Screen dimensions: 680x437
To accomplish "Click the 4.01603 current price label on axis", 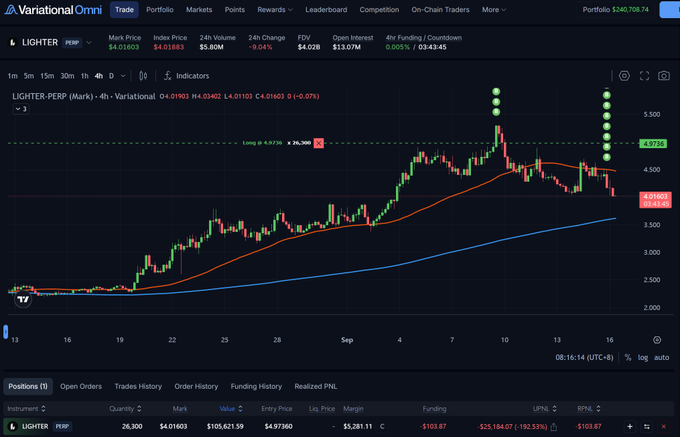I will click(x=655, y=200).
